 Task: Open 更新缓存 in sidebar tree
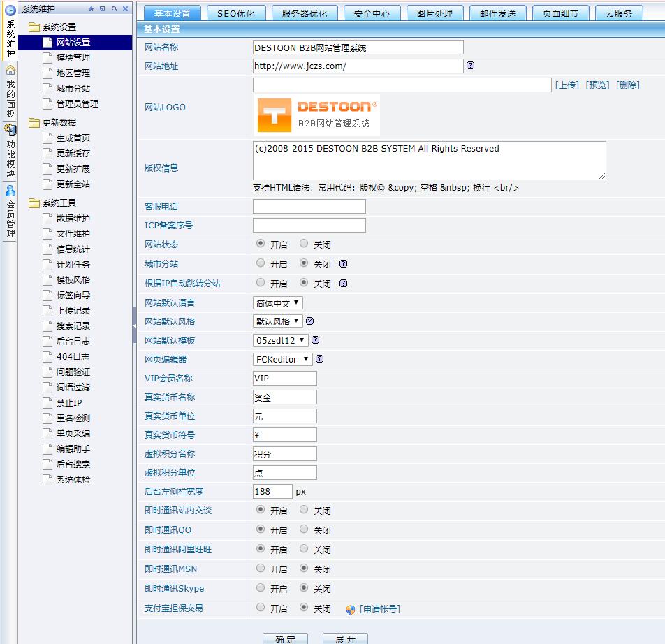click(73, 154)
